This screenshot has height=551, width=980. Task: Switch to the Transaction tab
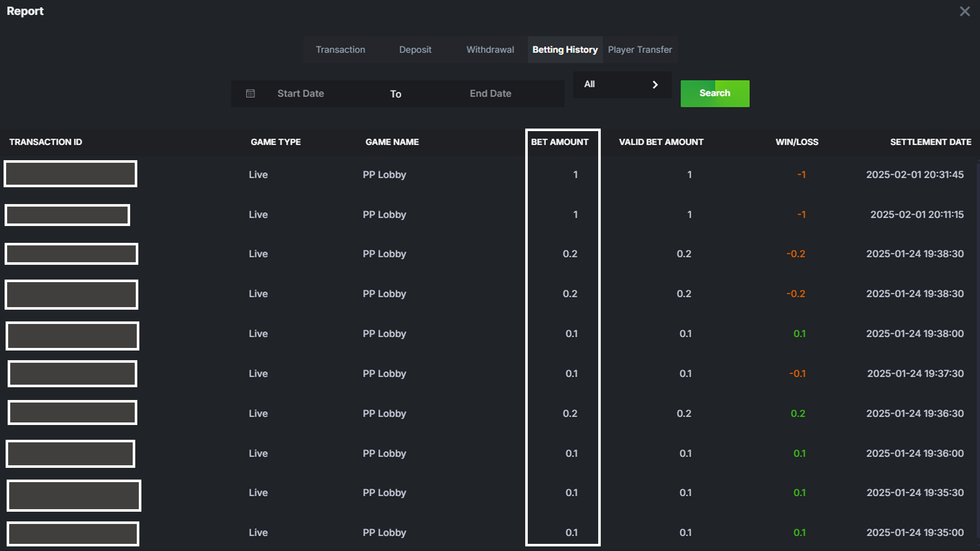340,49
